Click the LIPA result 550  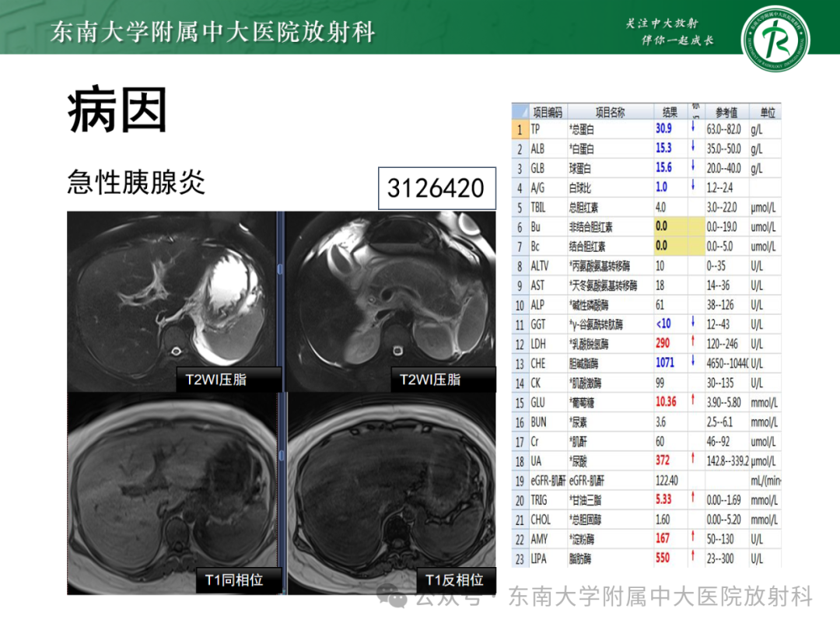pos(663,558)
